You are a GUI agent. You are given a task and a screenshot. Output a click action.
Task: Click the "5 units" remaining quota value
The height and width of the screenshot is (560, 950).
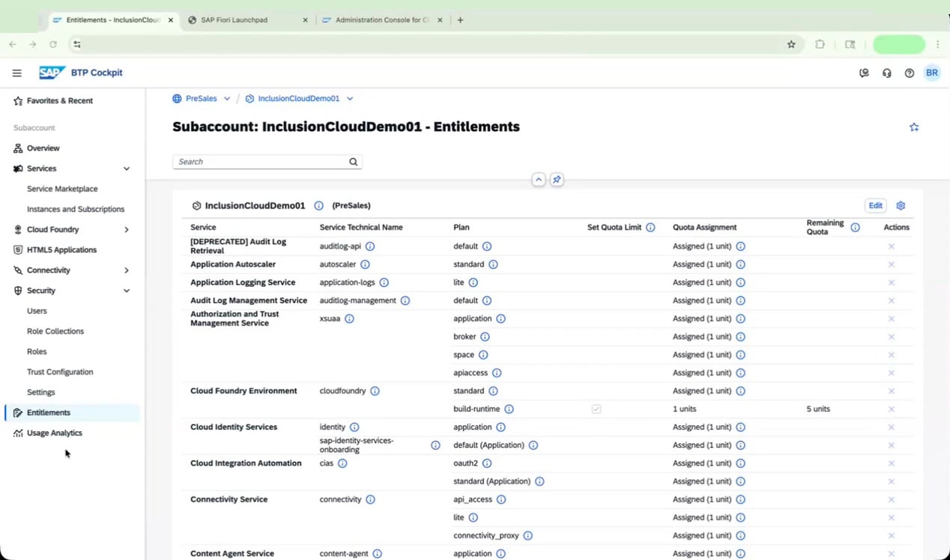click(x=818, y=409)
